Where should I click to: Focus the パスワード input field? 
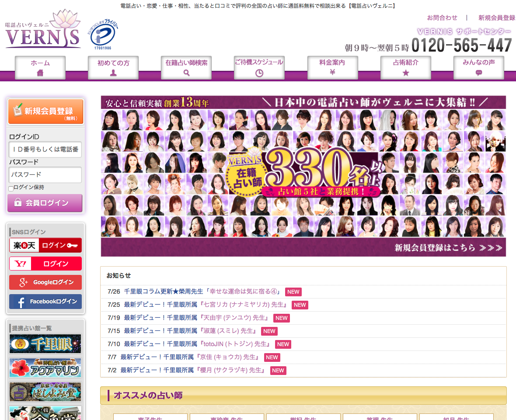point(45,175)
